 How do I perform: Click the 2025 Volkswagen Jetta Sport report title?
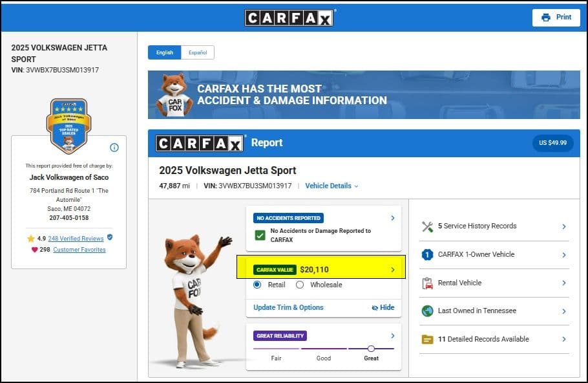click(x=227, y=170)
